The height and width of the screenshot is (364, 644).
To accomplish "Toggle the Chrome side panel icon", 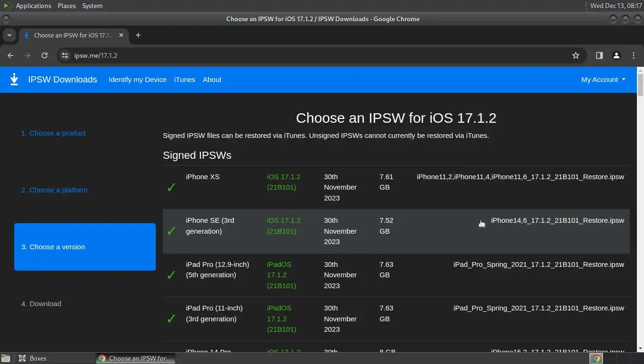I will tap(599, 55).
